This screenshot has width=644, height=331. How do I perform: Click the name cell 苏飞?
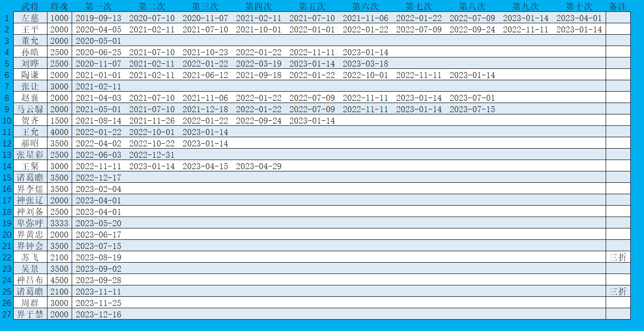click(30, 258)
